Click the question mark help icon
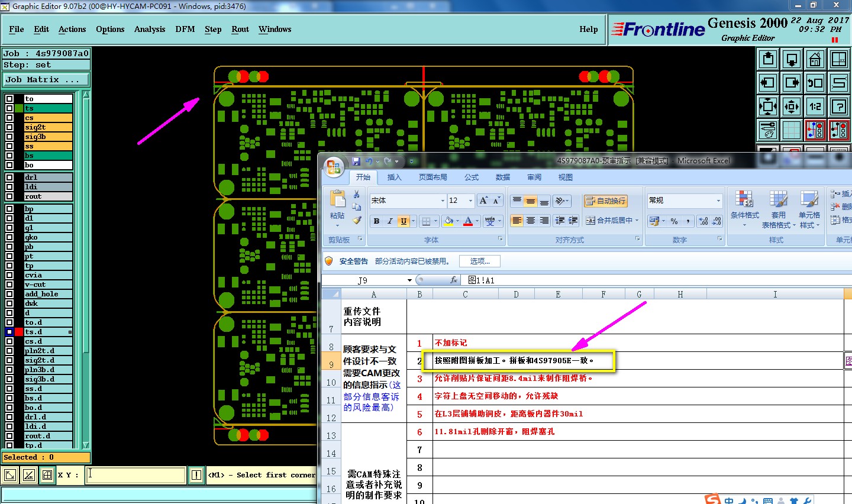852x504 pixels. pyautogui.click(x=839, y=106)
